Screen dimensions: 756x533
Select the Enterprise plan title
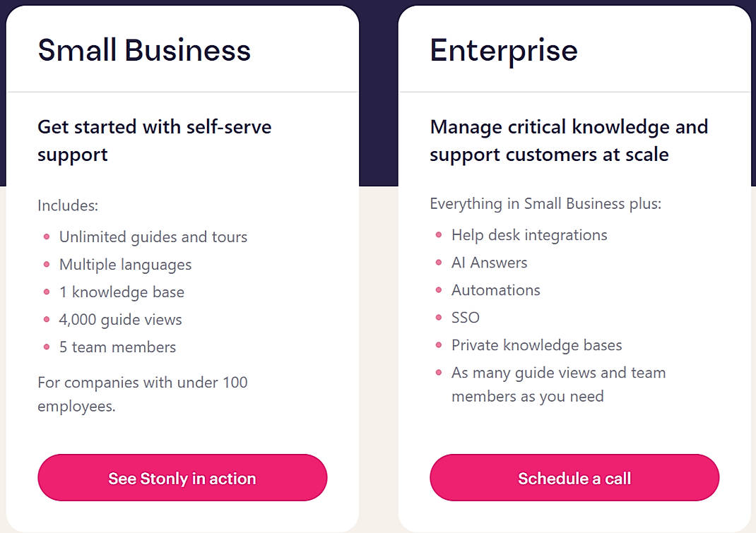tap(503, 49)
